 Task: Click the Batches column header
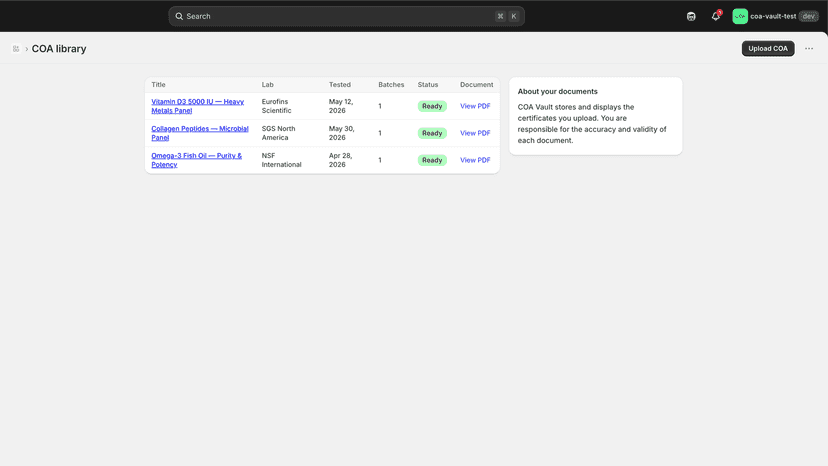(x=391, y=85)
